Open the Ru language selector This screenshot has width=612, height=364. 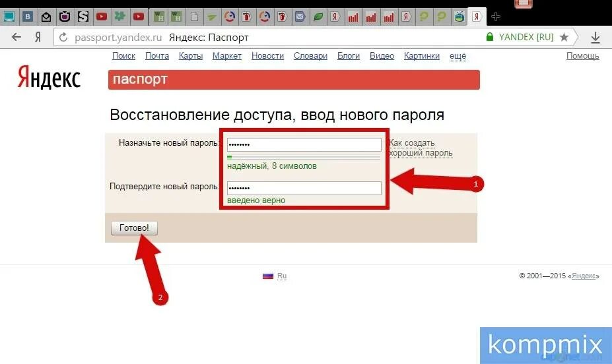pyautogui.click(x=282, y=276)
